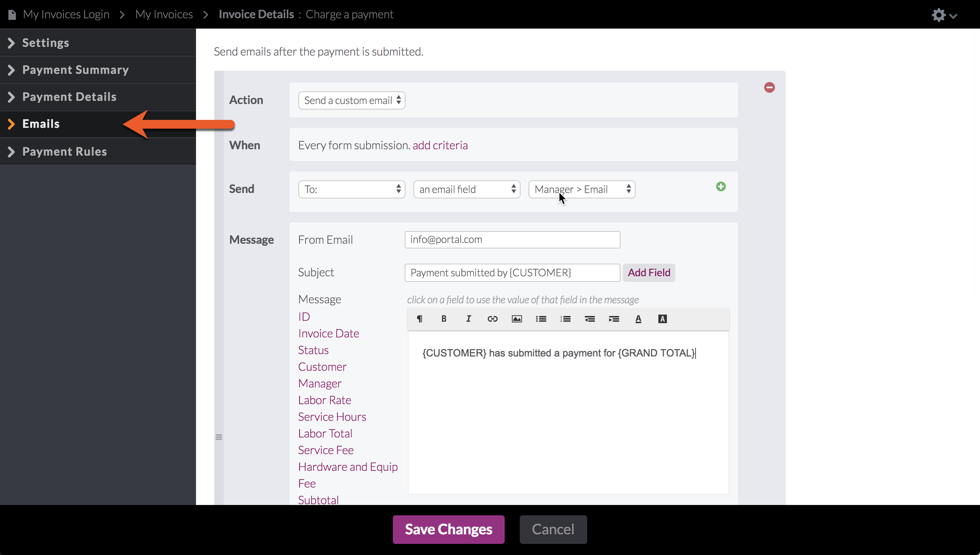Insert the Labor Rate field into message

point(325,400)
